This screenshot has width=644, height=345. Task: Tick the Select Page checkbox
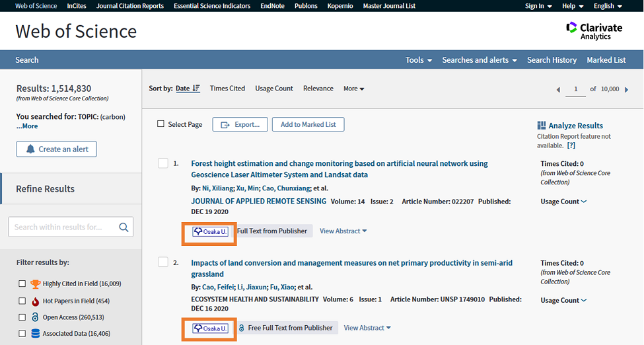click(161, 124)
